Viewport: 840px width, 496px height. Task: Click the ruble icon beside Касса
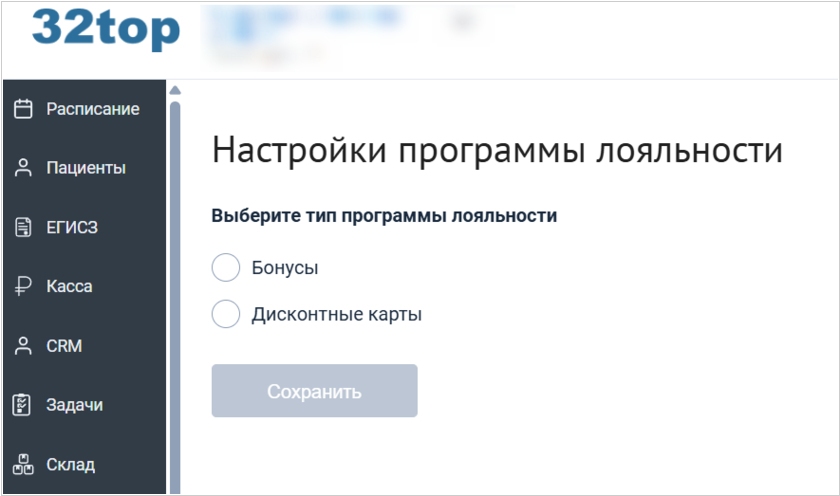click(23, 287)
